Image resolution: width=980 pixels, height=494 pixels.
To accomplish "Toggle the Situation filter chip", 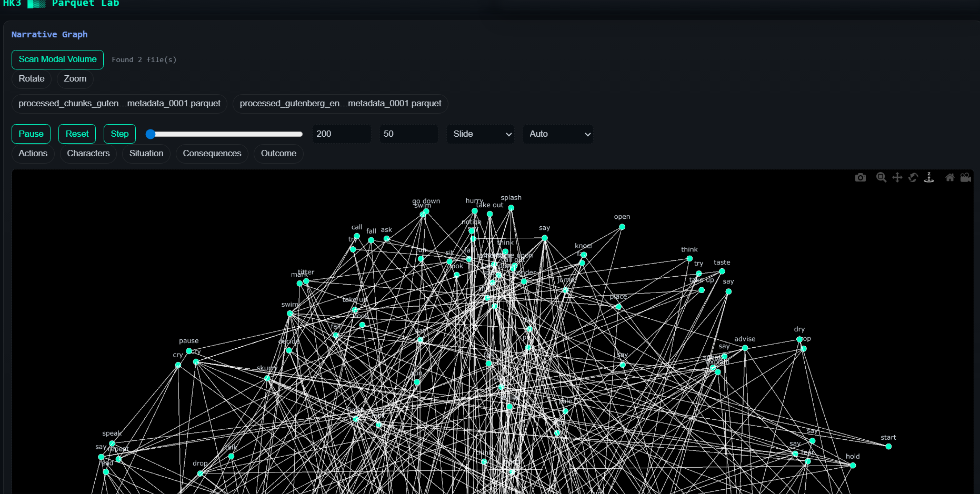I will 146,154.
